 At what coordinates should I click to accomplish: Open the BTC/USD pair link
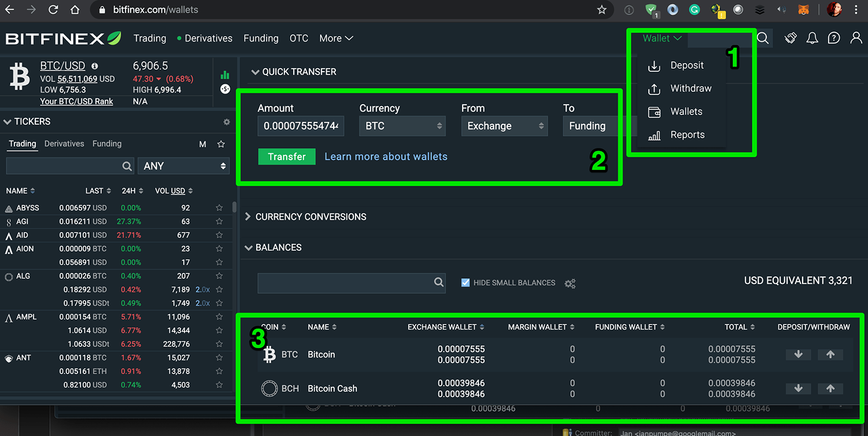[x=62, y=66]
